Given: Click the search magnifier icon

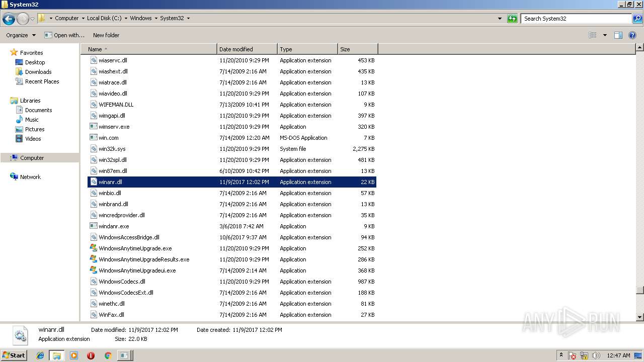Looking at the screenshot, I should (x=637, y=19).
